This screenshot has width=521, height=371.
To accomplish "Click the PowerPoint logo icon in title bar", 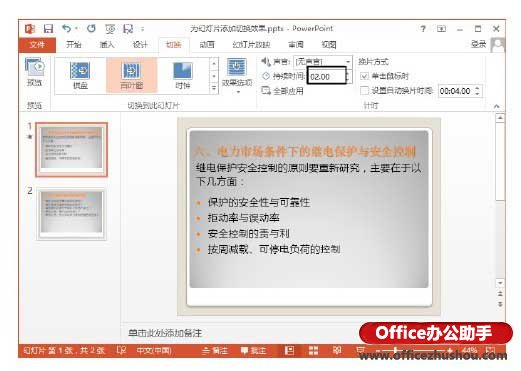I will (30, 29).
